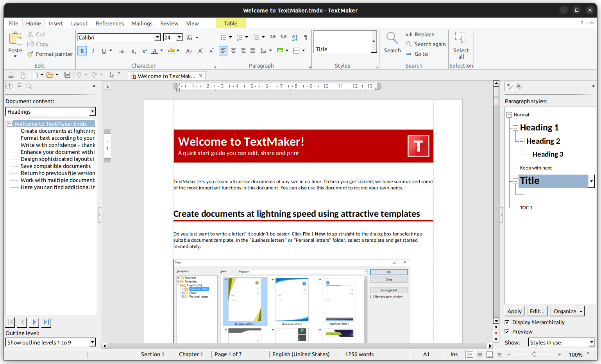Click the Edit... style button
This screenshot has width=601, height=364.
537,311
